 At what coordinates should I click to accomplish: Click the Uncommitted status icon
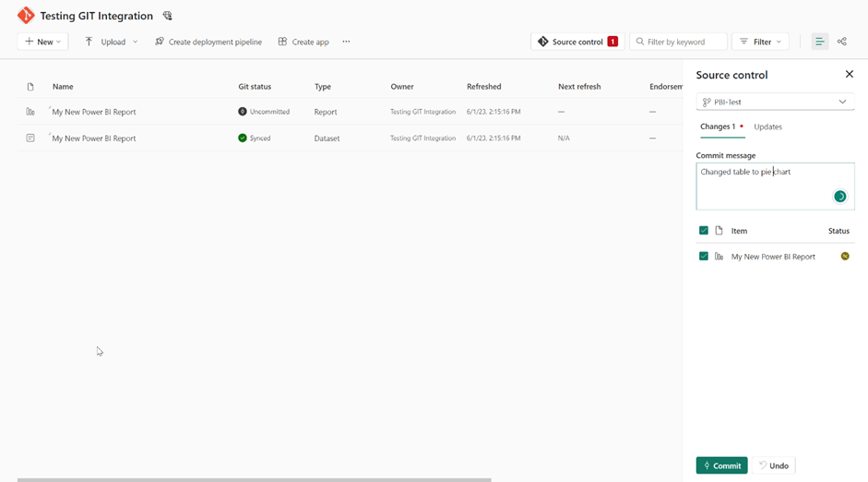tap(243, 112)
